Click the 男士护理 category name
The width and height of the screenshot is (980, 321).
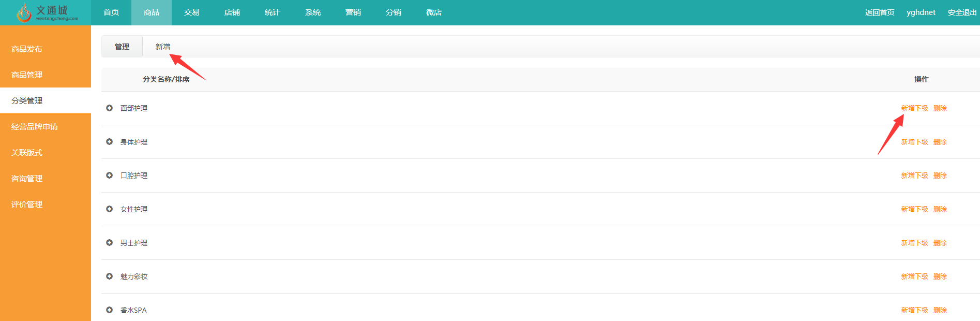click(134, 243)
